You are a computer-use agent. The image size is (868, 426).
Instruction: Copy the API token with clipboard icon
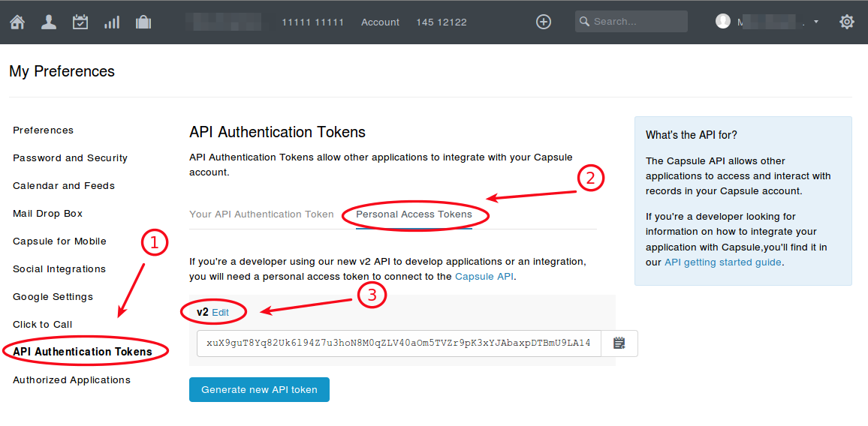[x=619, y=343]
